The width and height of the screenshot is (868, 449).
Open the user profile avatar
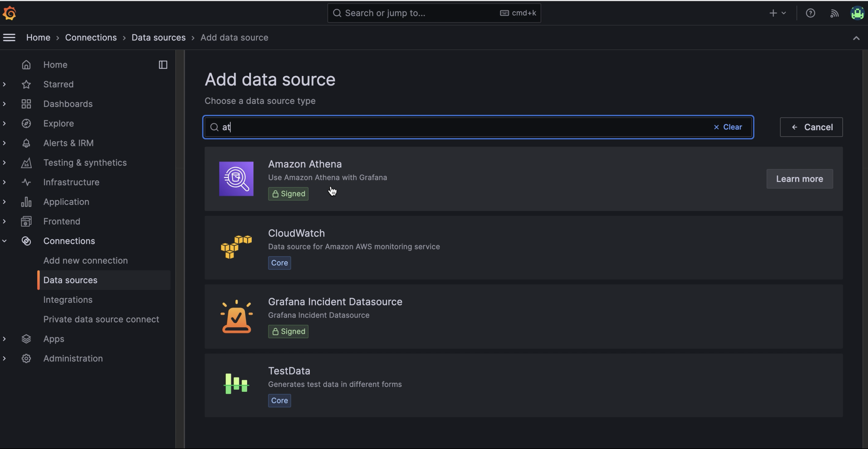click(858, 13)
